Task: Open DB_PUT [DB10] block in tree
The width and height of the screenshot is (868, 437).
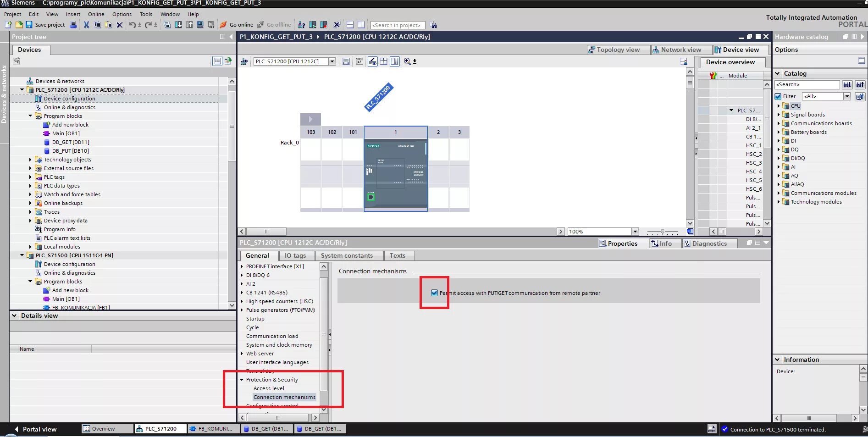Action: pos(70,151)
